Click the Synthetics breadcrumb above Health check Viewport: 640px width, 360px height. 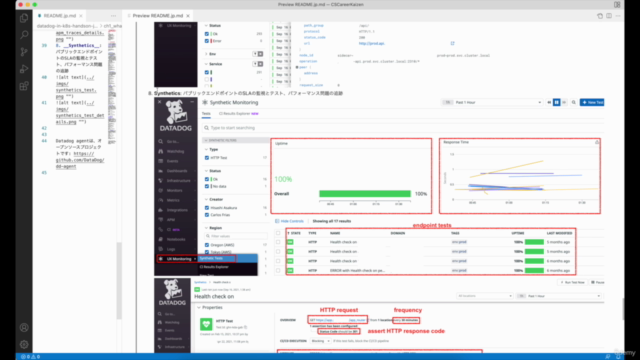point(200,282)
